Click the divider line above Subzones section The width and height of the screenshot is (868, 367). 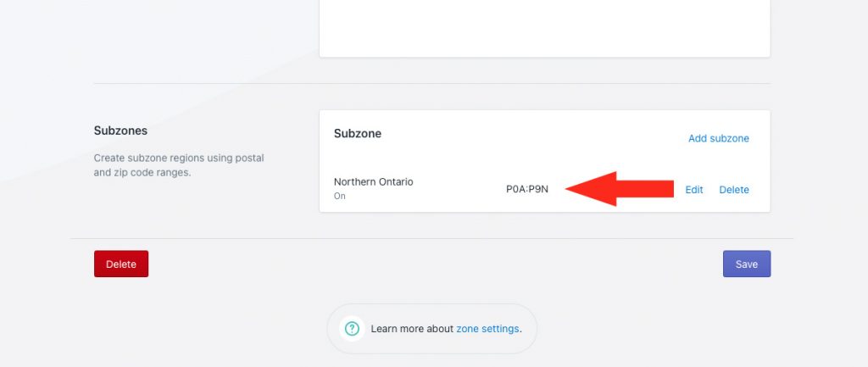click(431, 84)
